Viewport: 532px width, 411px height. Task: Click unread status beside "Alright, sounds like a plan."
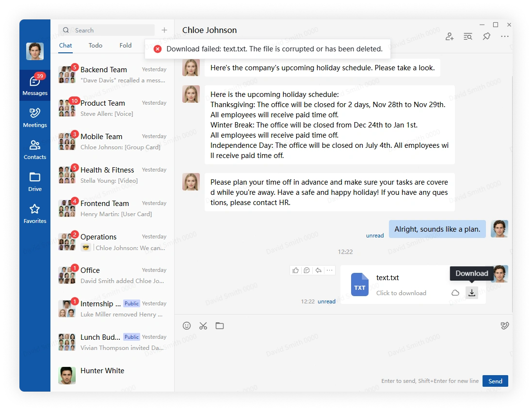(375, 236)
